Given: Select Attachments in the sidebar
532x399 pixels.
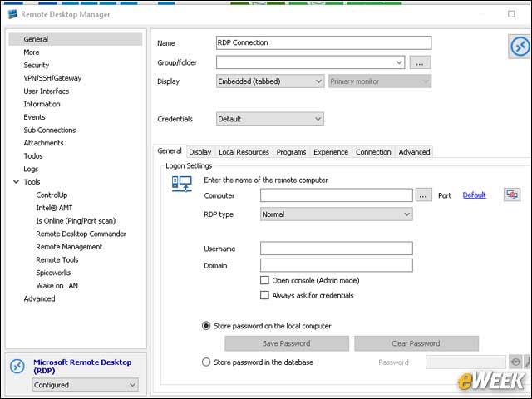Looking at the screenshot, I should tap(43, 143).
